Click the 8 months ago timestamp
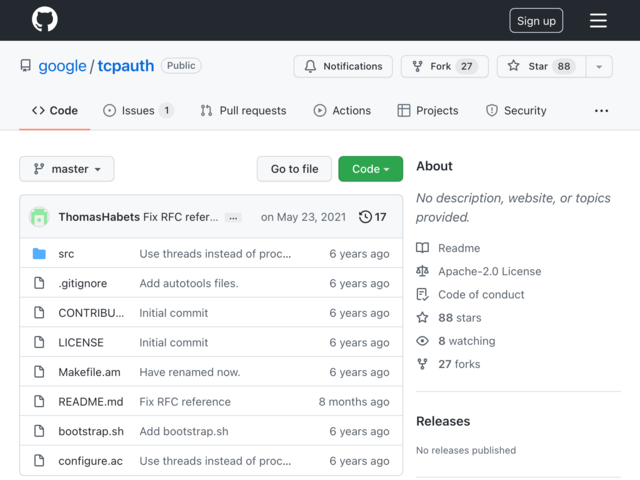 pos(354,402)
